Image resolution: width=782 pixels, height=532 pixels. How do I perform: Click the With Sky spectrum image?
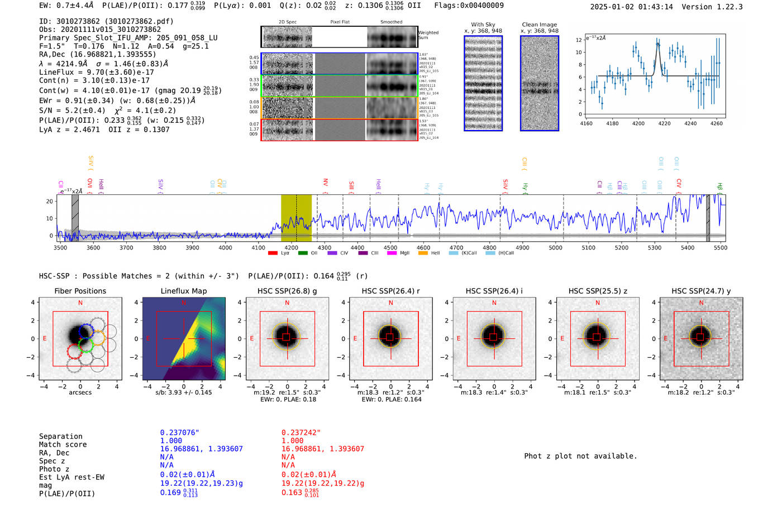(483, 83)
